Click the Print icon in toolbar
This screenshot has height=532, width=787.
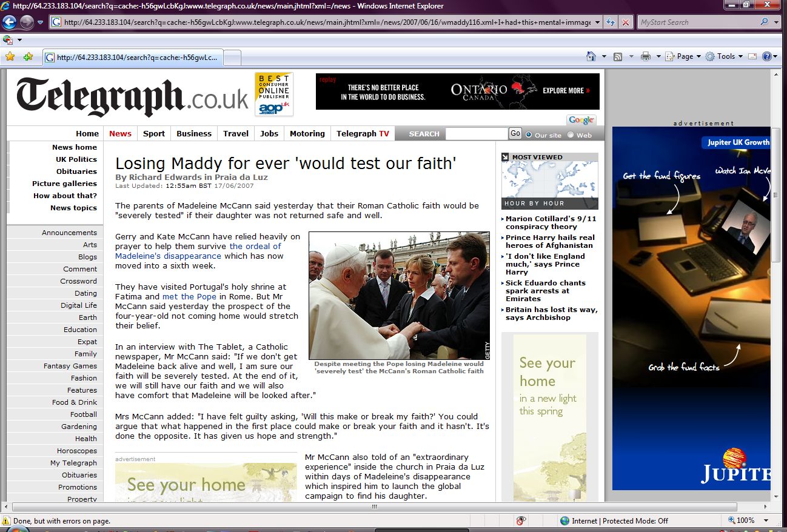click(646, 56)
